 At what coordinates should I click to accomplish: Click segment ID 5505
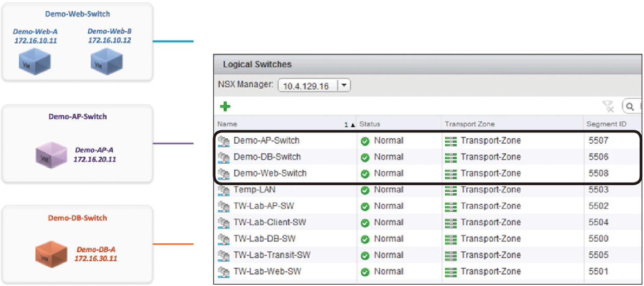[598, 255]
